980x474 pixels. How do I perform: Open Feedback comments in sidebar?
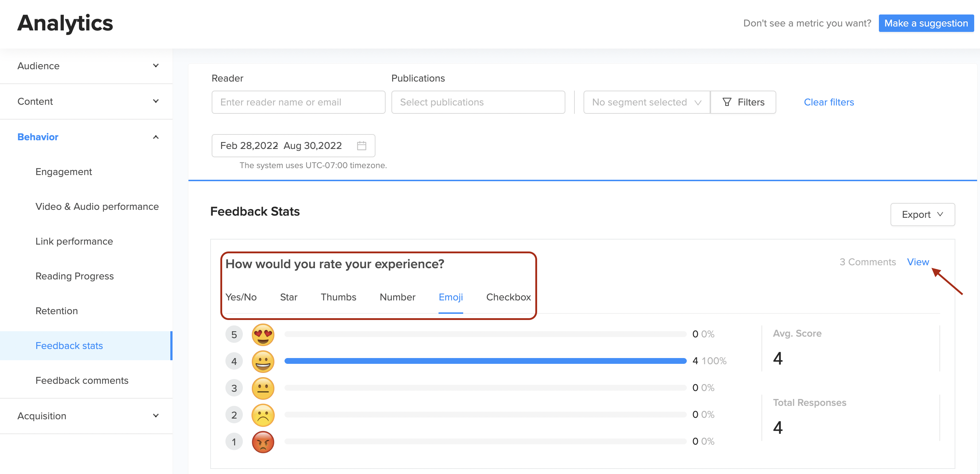(x=82, y=381)
